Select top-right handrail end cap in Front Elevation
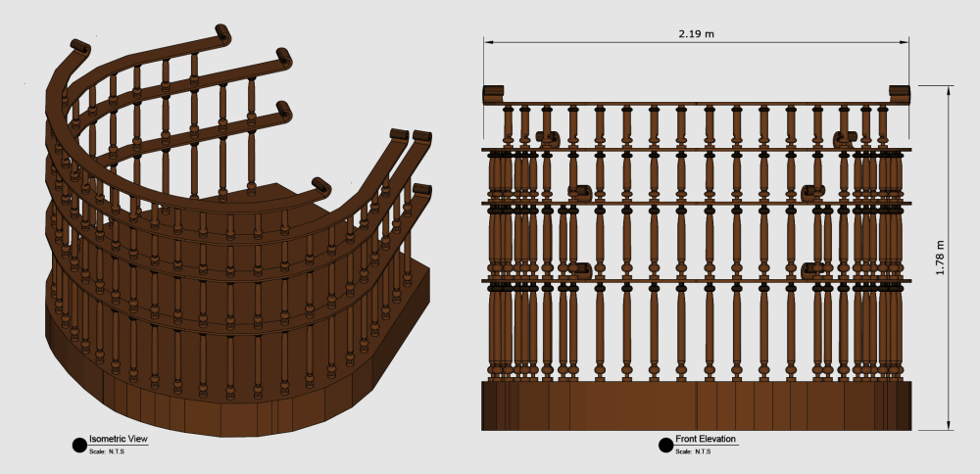The image size is (980, 474). coord(900,94)
